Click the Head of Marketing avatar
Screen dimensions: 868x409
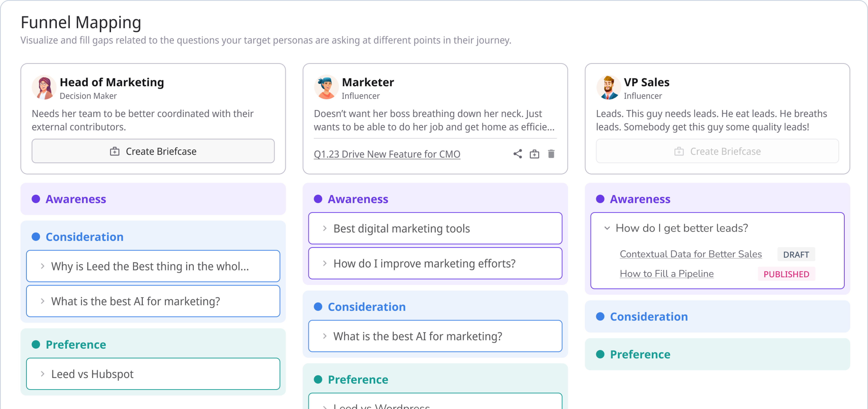click(44, 87)
